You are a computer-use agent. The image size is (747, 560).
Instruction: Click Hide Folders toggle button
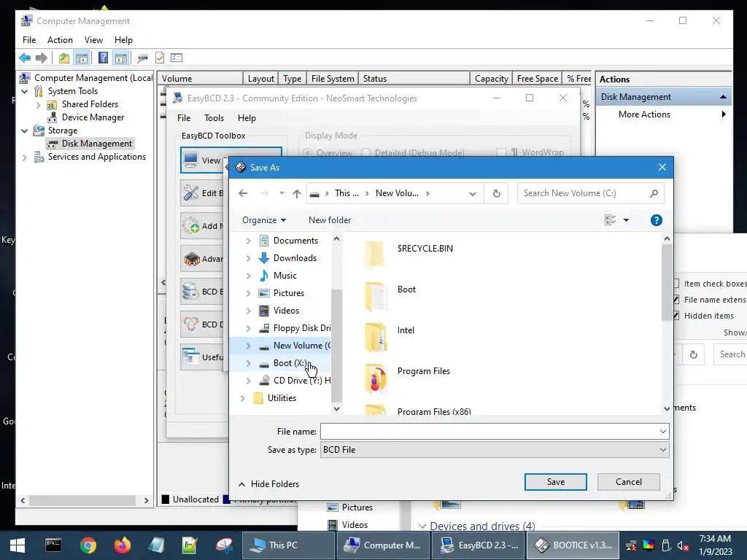pyautogui.click(x=268, y=484)
